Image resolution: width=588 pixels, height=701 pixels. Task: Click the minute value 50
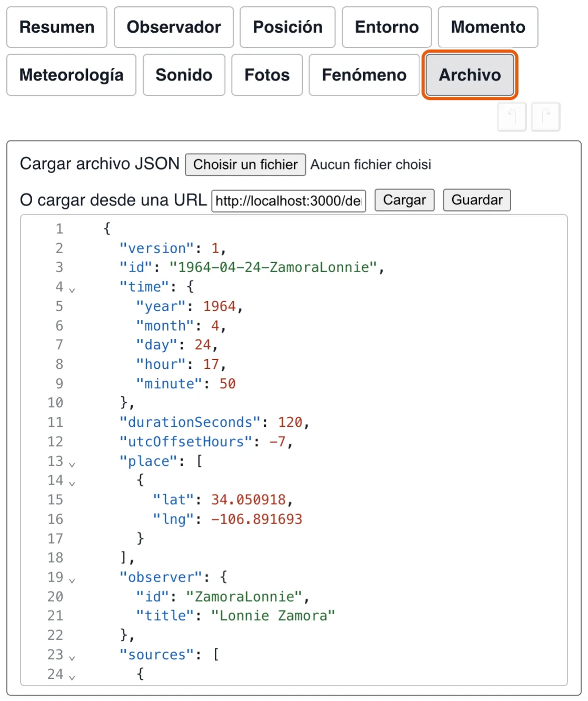coord(227,384)
